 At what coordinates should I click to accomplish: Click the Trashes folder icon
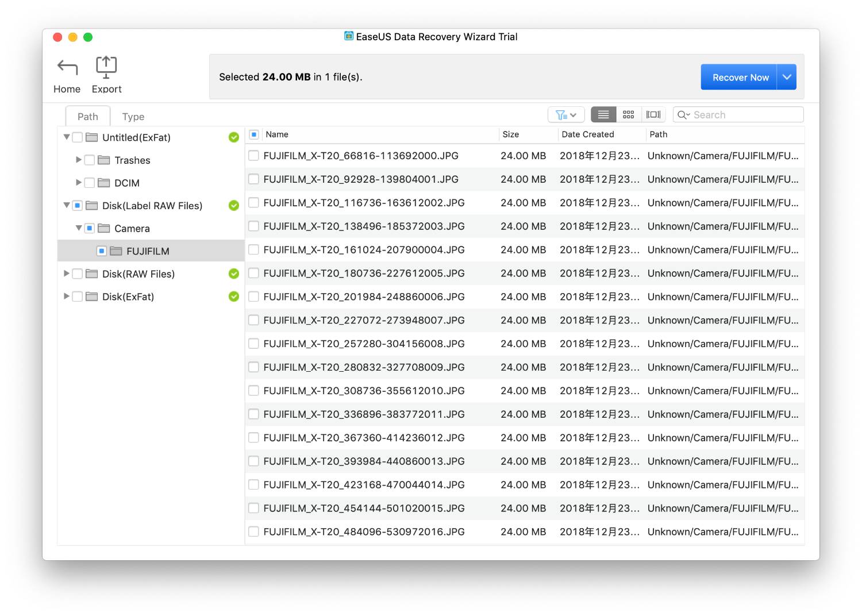click(104, 160)
